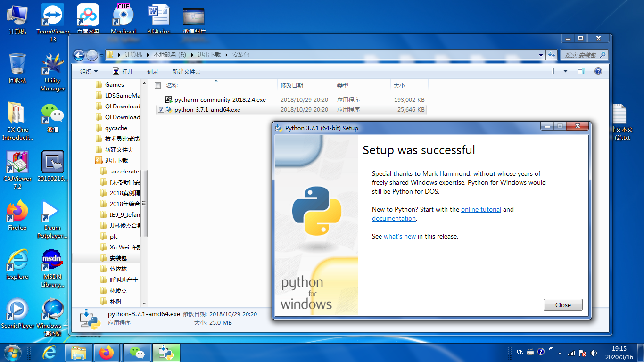This screenshot has height=362, width=644.
Task: Click the Explorer back navigation arrow
Action: click(x=79, y=55)
